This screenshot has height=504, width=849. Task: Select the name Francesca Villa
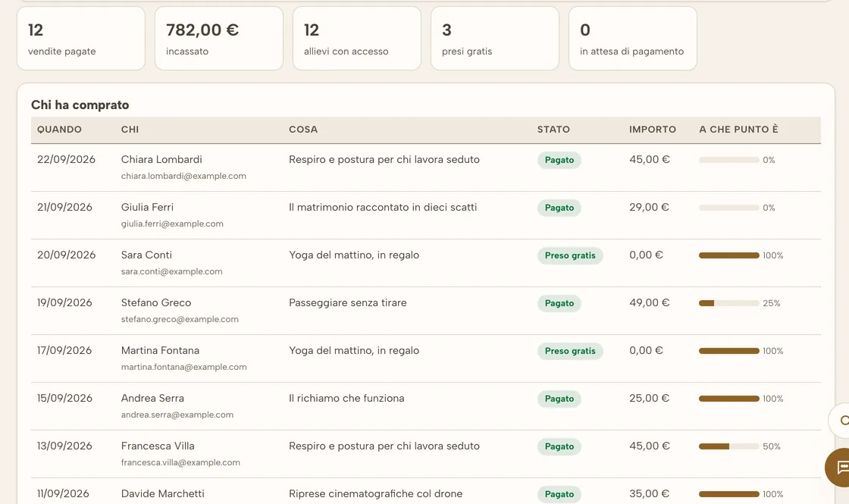pyautogui.click(x=158, y=446)
